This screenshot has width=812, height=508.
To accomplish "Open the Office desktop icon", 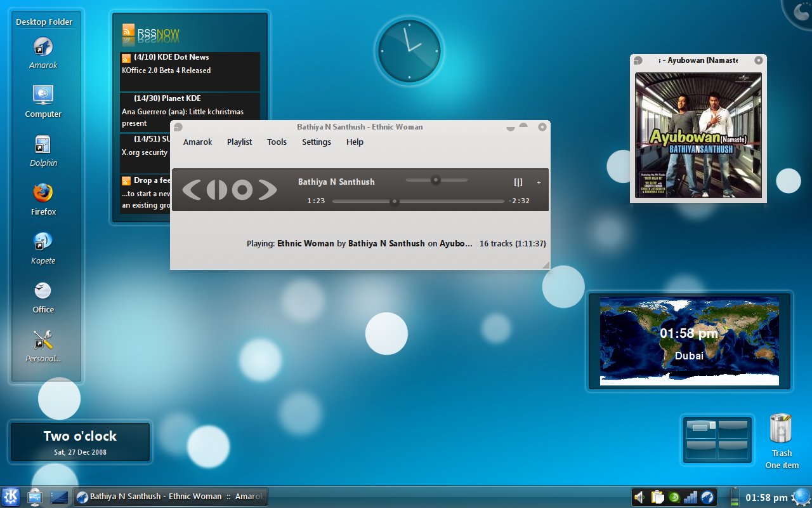I will (43, 290).
